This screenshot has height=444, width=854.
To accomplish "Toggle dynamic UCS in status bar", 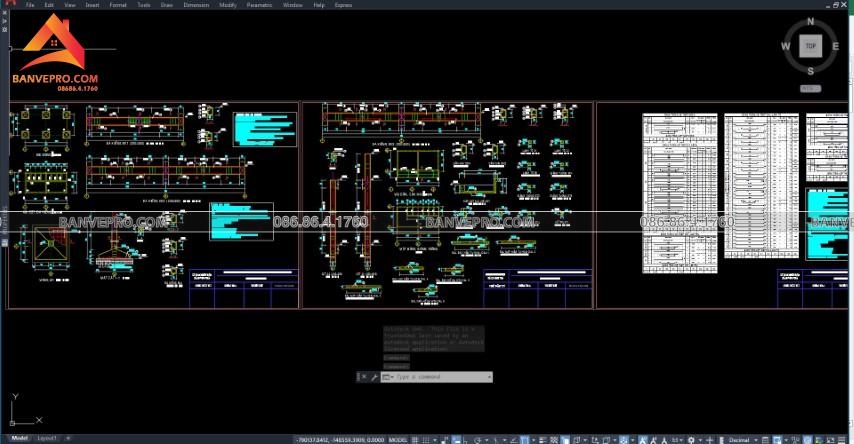I will click(x=596, y=439).
